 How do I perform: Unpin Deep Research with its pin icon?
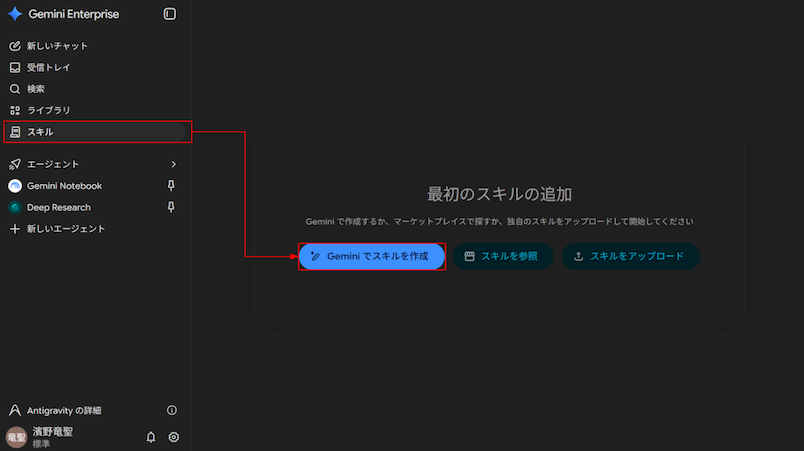point(171,207)
